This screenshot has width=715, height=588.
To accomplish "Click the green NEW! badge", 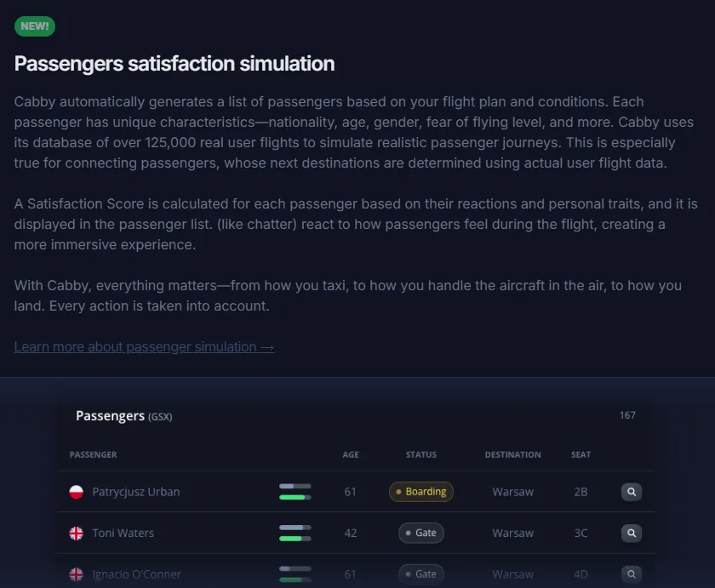I will pos(35,26).
